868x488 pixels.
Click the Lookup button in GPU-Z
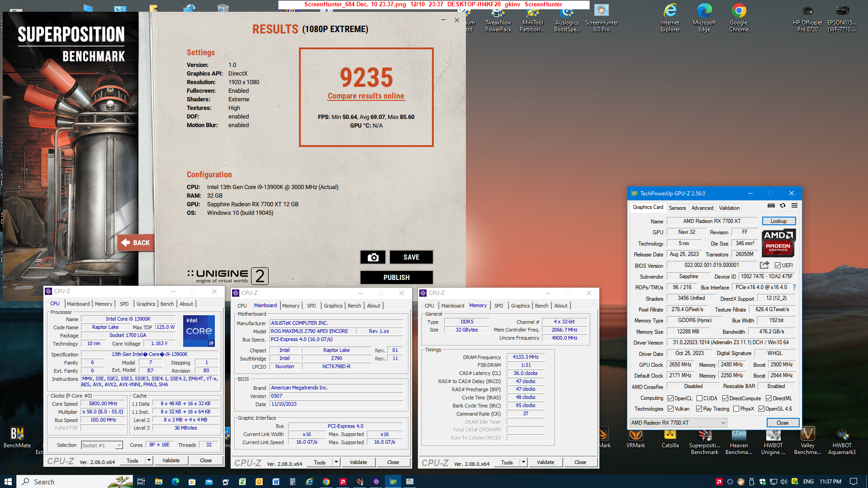[x=778, y=221]
